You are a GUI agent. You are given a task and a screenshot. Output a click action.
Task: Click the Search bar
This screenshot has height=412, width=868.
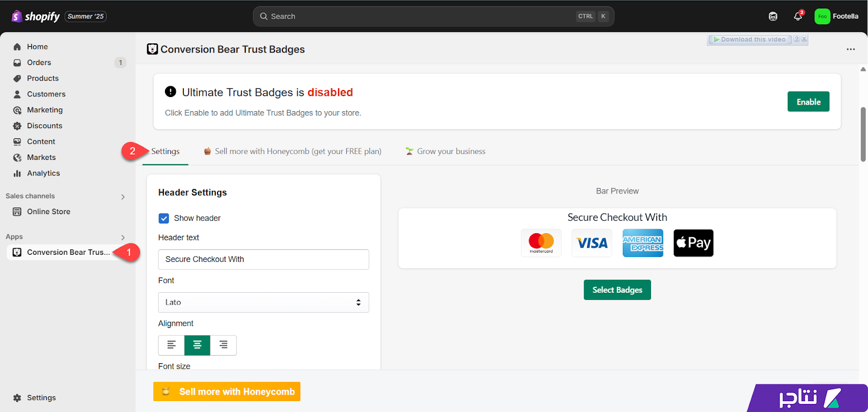point(433,16)
